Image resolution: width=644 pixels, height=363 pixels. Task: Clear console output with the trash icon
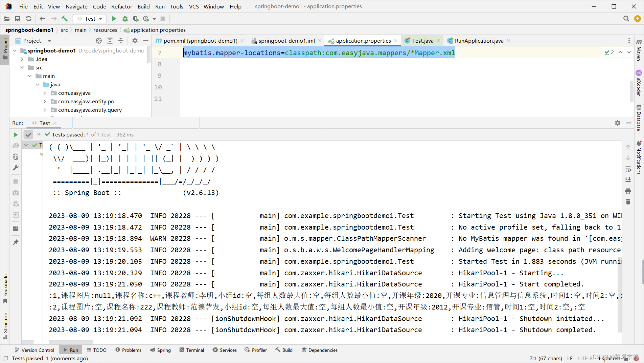[x=628, y=202]
